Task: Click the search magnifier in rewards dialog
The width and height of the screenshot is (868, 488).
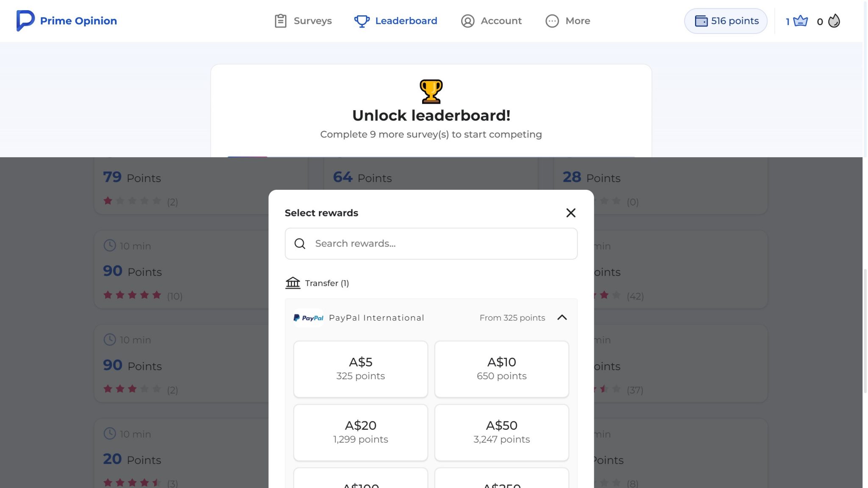Action: coord(300,244)
